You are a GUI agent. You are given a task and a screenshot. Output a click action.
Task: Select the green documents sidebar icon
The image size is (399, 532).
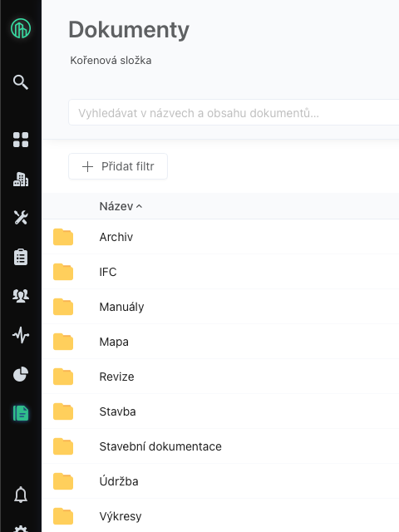coord(21,413)
